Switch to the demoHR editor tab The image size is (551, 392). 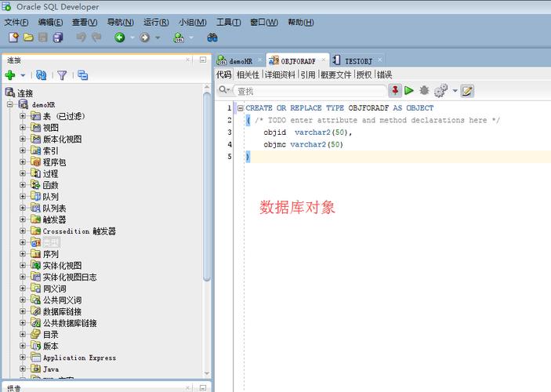[x=241, y=61]
